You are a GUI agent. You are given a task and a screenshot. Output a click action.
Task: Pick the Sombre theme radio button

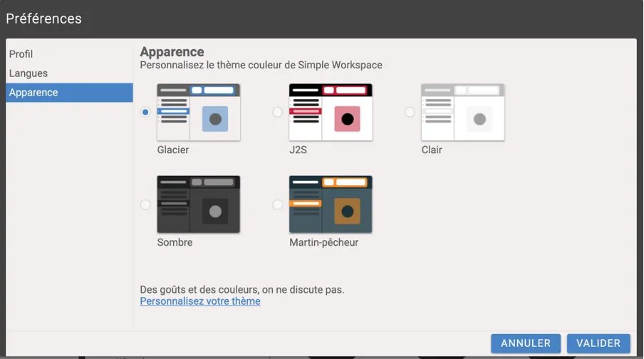pos(145,204)
